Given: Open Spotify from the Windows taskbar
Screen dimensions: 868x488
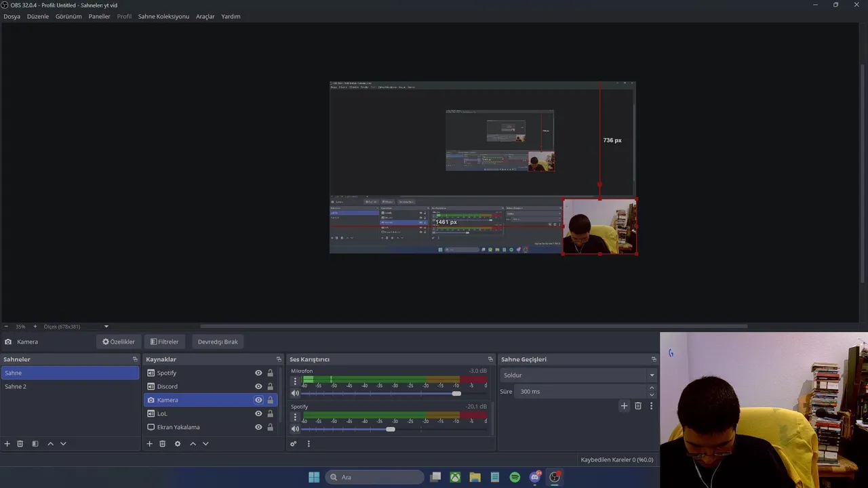Looking at the screenshot, I should pos(515,477).
